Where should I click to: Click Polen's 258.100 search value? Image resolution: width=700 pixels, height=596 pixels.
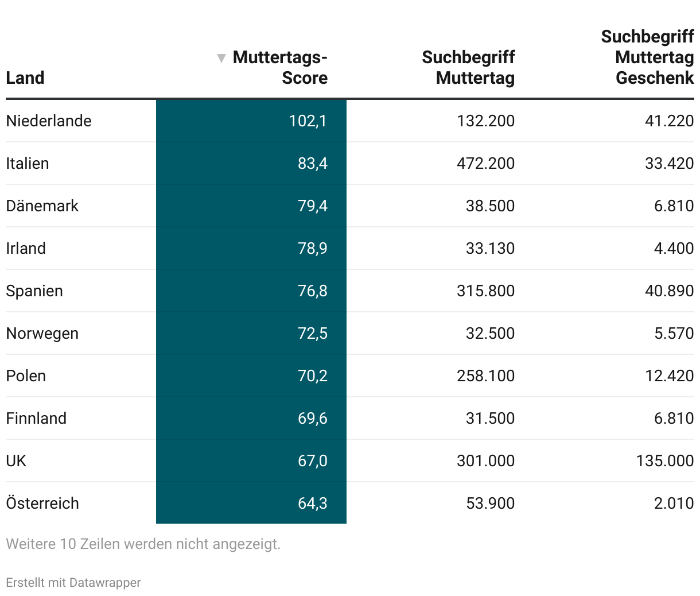click(x=485, y=376)
